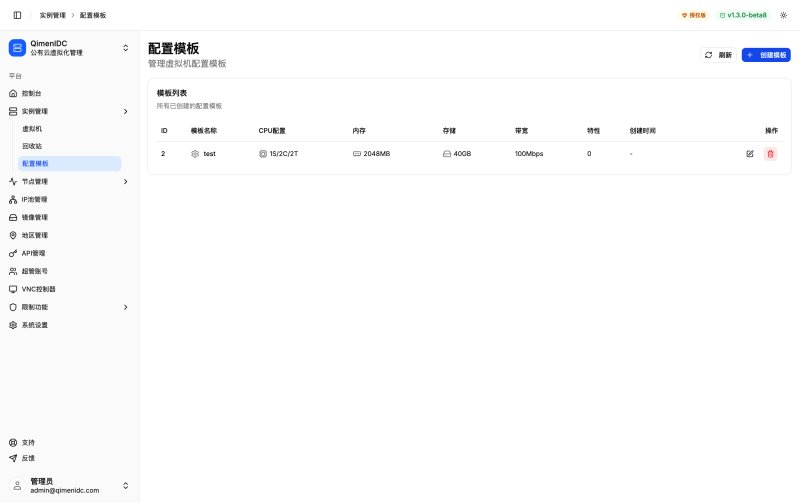800x503 pixels.
Task: Click the 模板列表 card title
Action: pyautogui.click(x=172, y=93)
